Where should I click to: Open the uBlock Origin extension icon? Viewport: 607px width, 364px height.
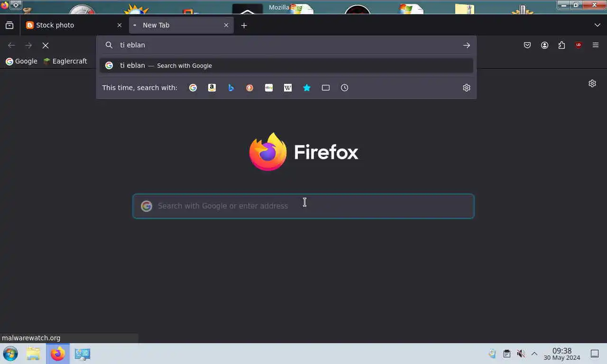pos(579,45)
